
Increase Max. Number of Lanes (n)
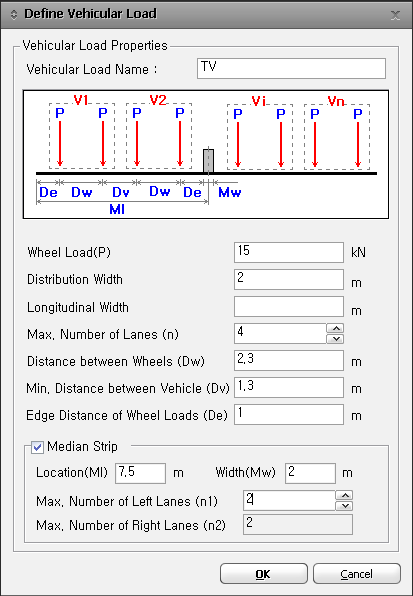pyautogui.click(x=335, y=328)
